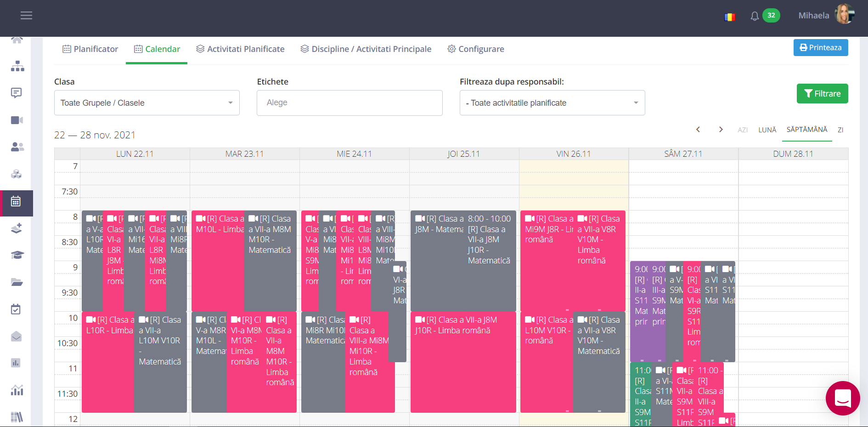
Task: Click the AZI button
Action: 743,130
